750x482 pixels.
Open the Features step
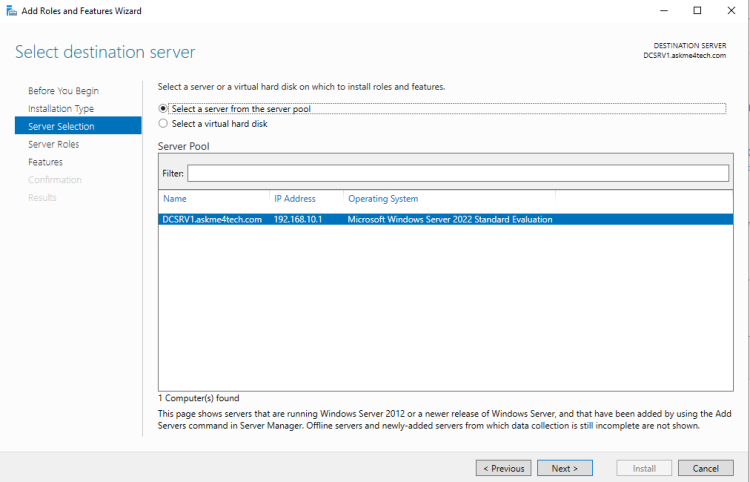click(45, 162)
